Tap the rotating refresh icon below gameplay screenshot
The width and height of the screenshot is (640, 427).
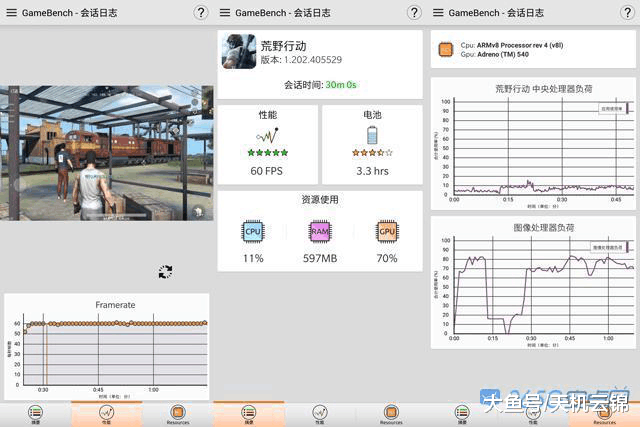[x=165, y=272]
